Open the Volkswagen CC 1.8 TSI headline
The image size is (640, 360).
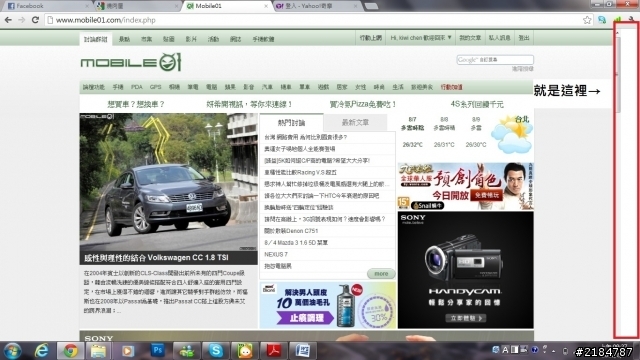[156, 258]
